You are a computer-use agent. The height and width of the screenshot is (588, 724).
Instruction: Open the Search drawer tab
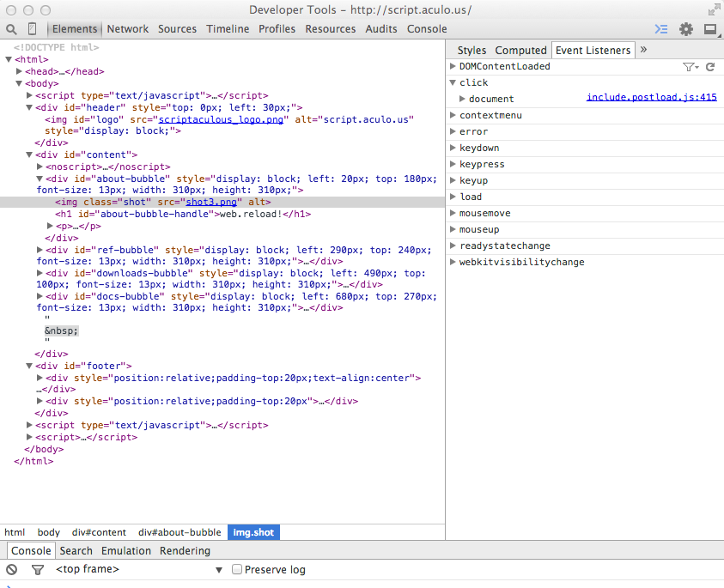[76, 550]
